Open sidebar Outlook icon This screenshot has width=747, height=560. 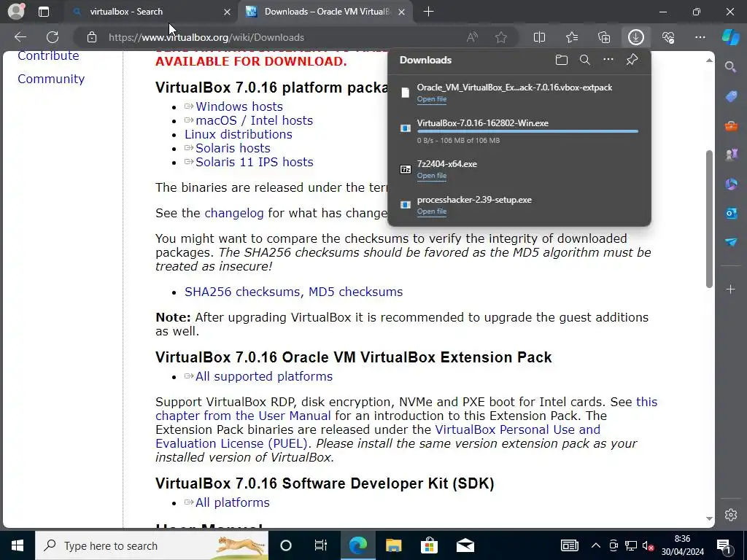731,213
